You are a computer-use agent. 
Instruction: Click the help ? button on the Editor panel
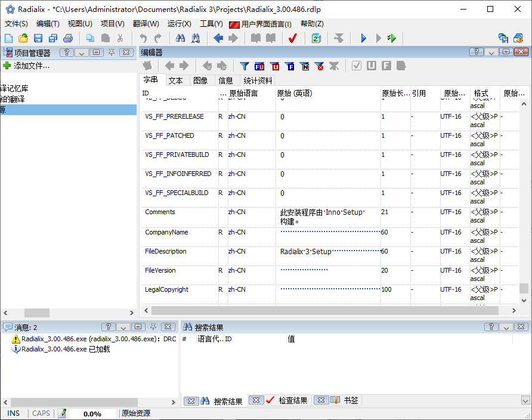(475, 52)
